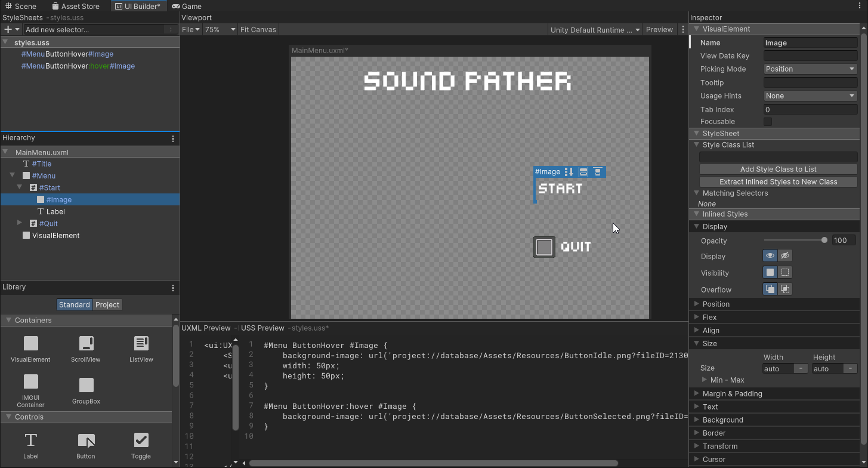Click the Fit Canvas button
The image size is (868, 468).
coord(258,29)
